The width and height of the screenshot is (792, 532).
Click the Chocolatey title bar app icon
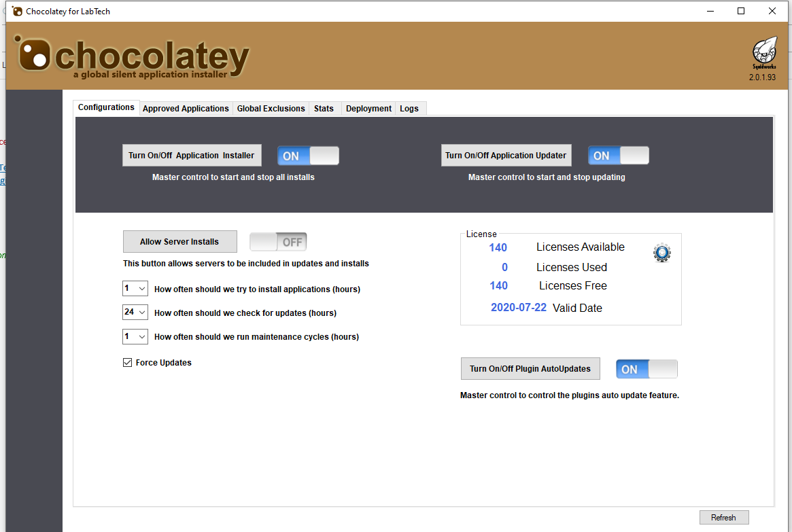point(17,12)
